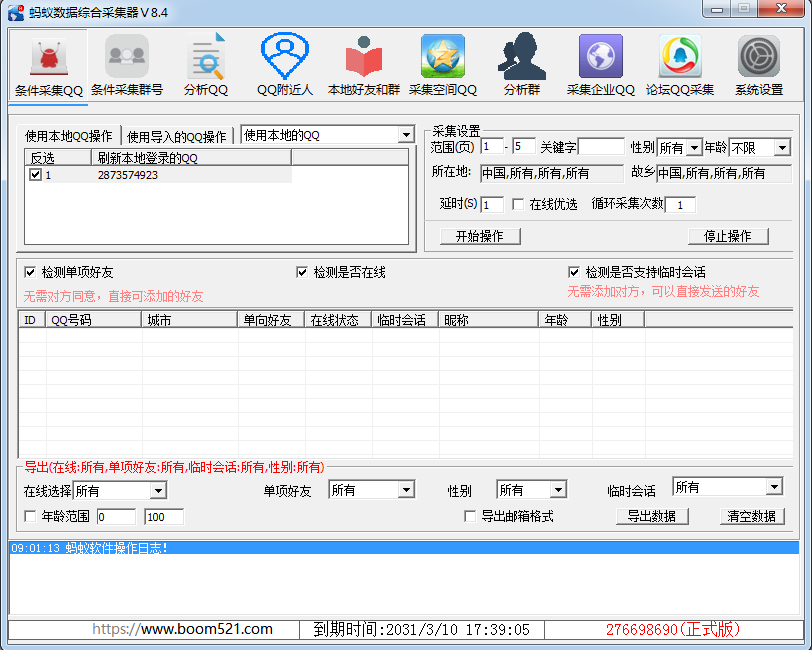Toggle the 在线优选 checkbox
812x650 pixels.
[518, 204]
